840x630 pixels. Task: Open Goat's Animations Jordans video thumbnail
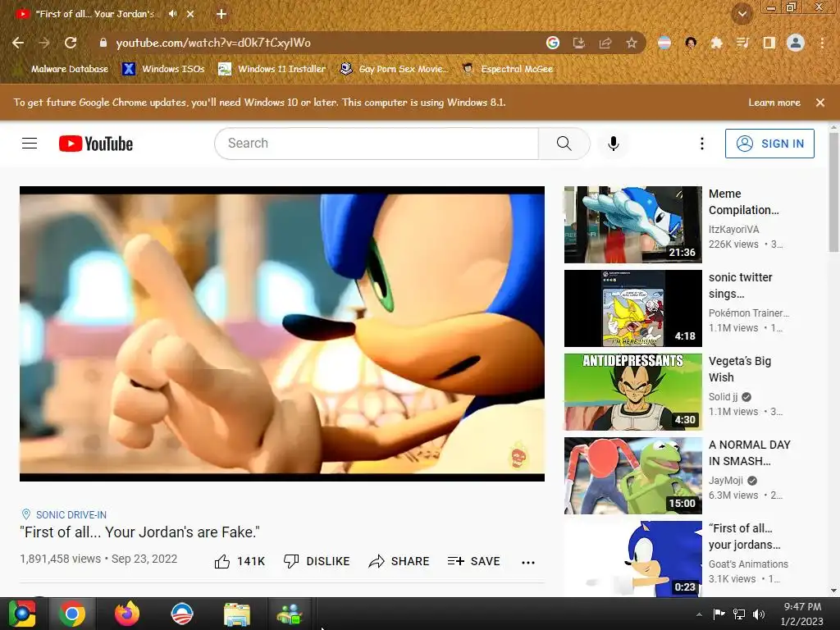tap(633, 559)
